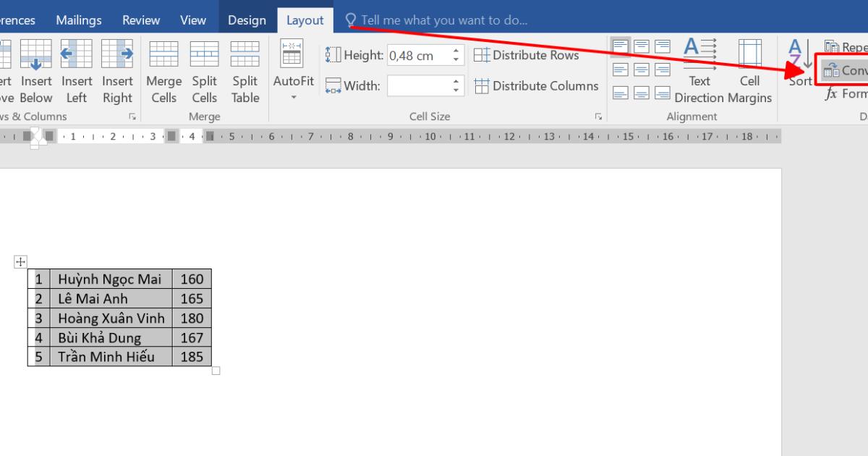Switch to the Mailings tab
The height and width of the screenshot is (456, 868).
(79, 20)
